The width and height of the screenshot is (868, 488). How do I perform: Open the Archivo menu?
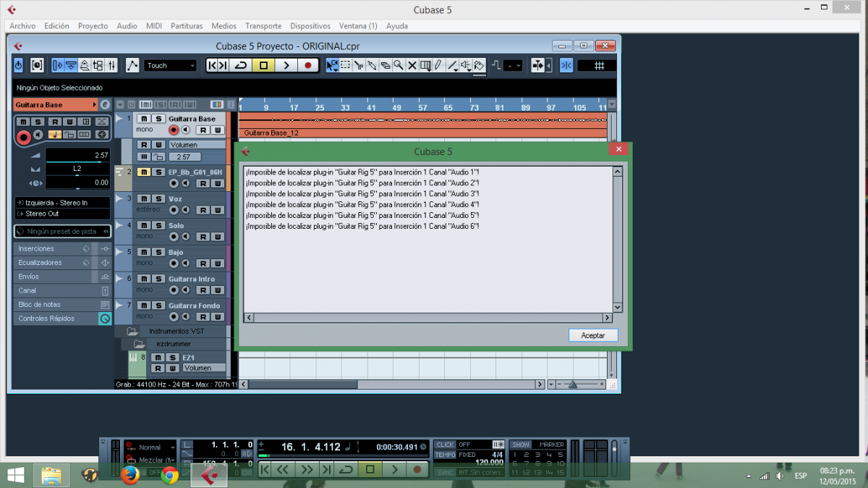pyautogui.click(x=22, y=26)
